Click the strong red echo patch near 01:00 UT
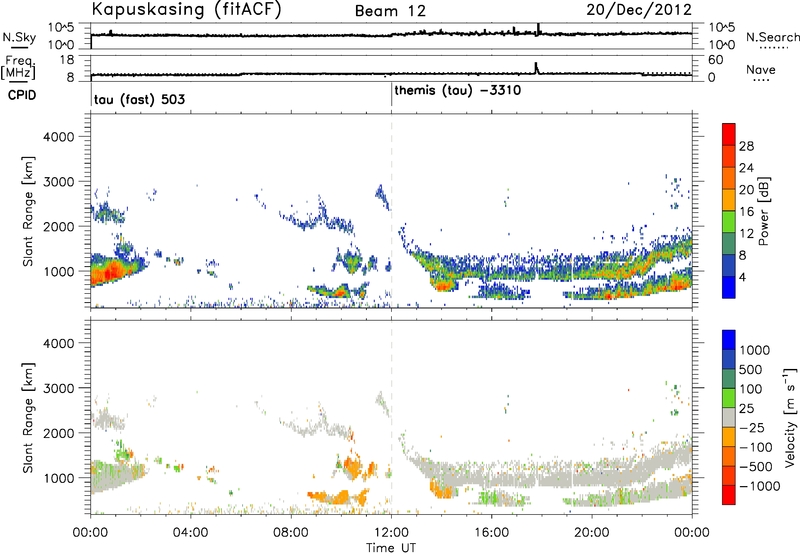Viewport: 800px width, 554px height. tap(111, 273)
